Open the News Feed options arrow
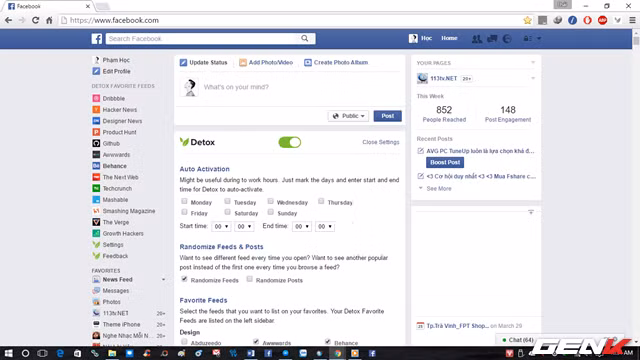640x360 pixels. click(x=163, y=280)
